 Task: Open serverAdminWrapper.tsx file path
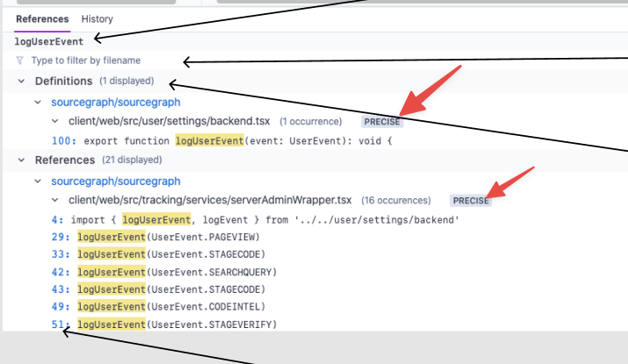[x=210, y=200]
